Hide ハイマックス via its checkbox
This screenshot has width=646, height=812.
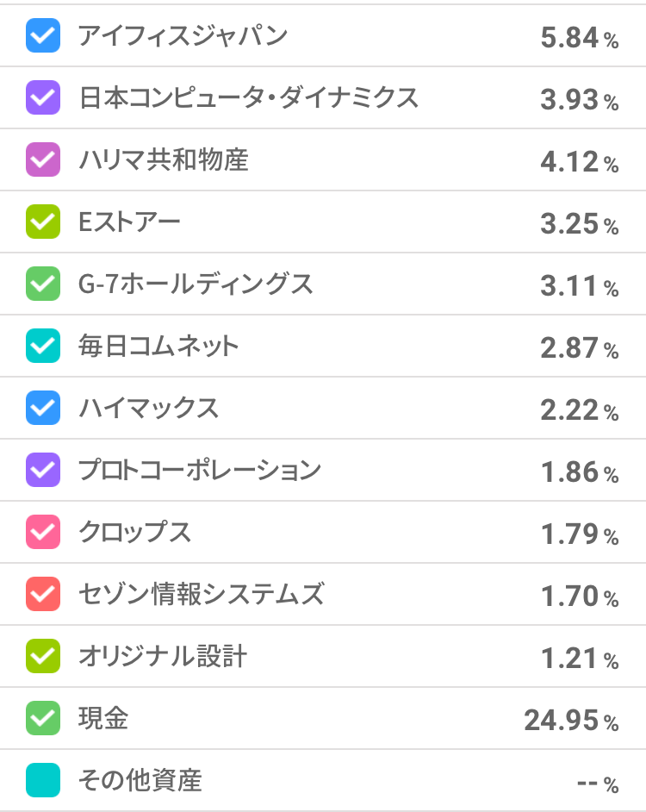43,409
